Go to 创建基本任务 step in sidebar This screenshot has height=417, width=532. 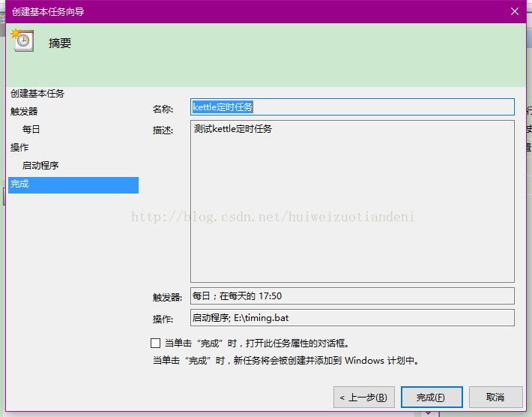click(x=37, y=94)
